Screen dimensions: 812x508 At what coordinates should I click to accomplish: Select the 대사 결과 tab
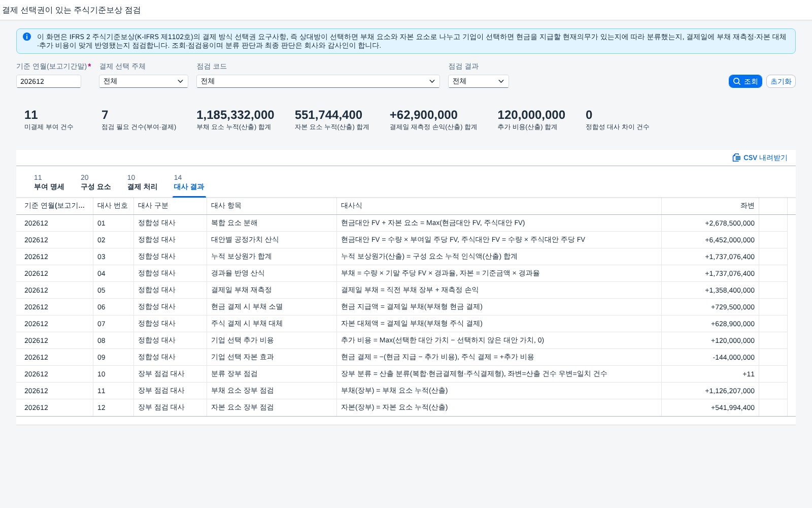[x=189, y=182]
